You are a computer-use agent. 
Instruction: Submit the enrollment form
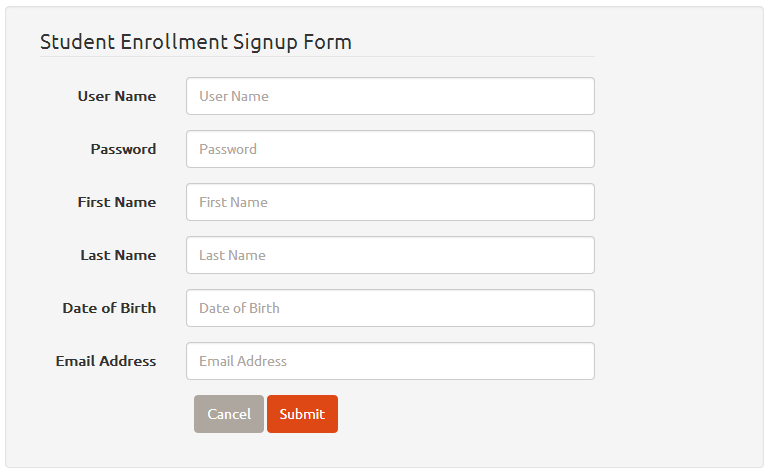(302, 414)
